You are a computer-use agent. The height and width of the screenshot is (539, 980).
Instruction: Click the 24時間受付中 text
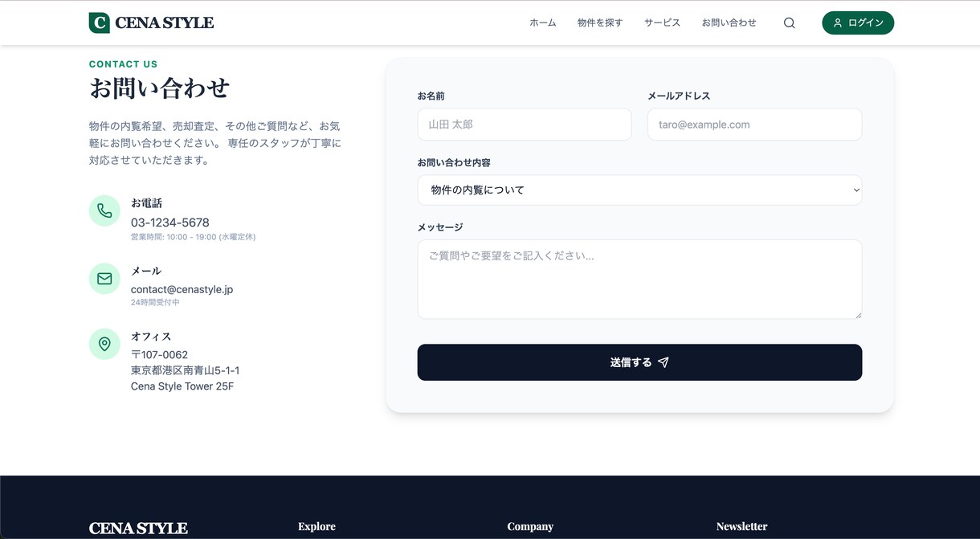156,303
